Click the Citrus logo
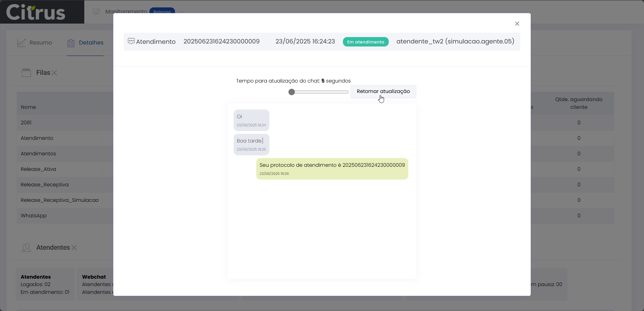The height and width of the screenshot is (311, 644). 36,12
